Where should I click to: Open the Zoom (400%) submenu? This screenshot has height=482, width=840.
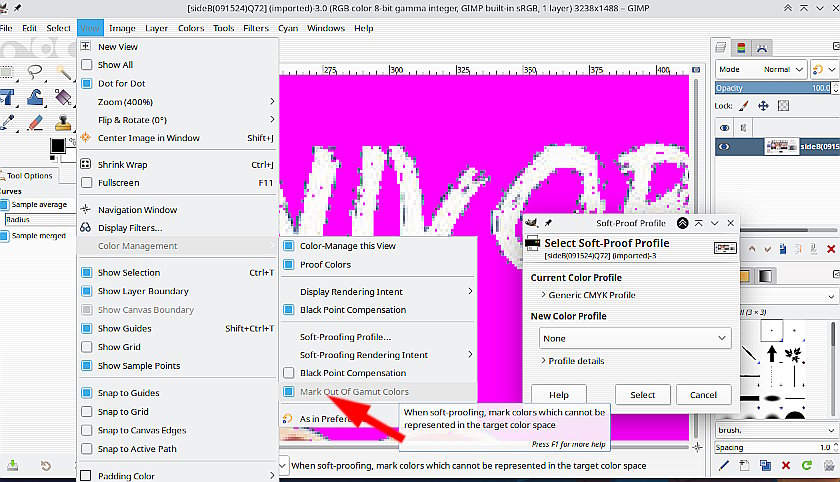[178, 102]
